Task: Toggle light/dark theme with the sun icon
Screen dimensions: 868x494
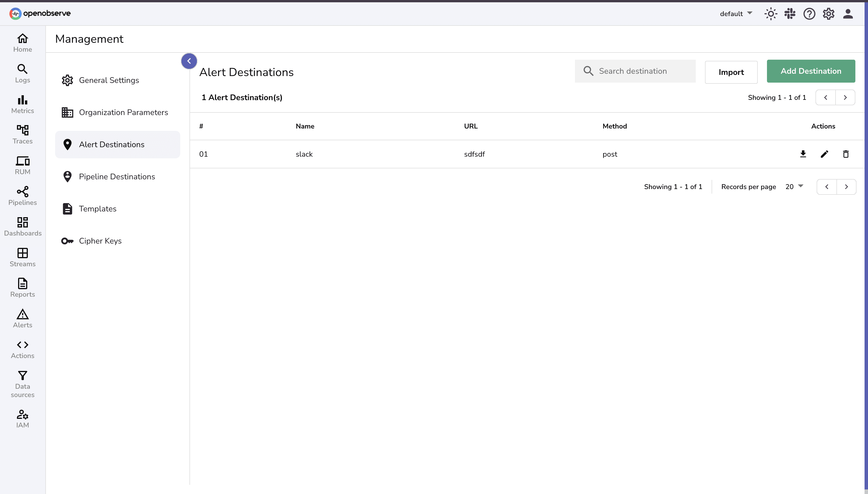Action: pyautogui.click(x=770, y=13)
